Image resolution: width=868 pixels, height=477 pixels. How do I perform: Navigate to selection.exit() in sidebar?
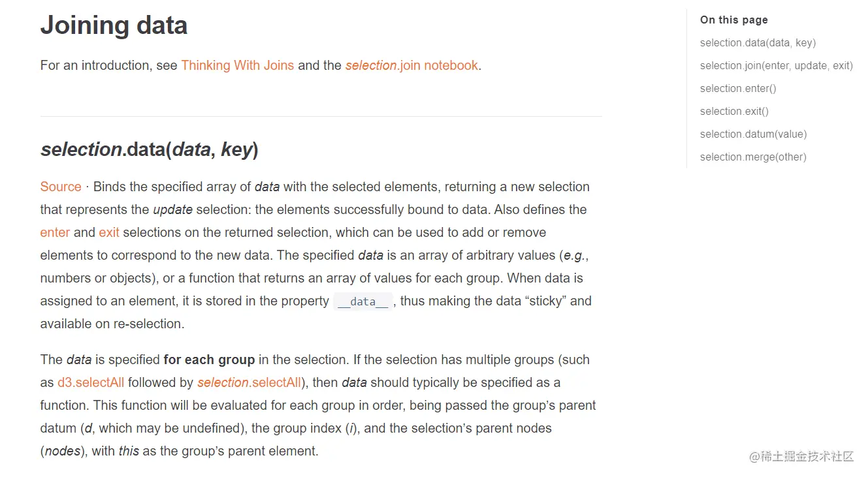pos(734,111)
